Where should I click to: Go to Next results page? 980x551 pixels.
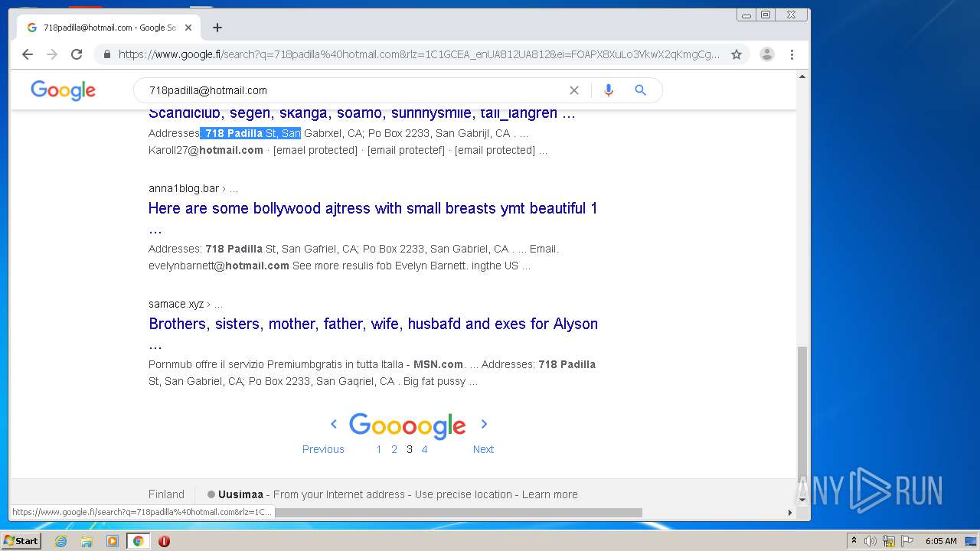click(x=483, y=449)
